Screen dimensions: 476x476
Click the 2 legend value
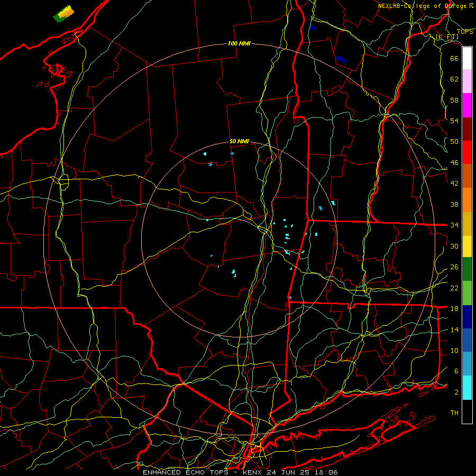tap(456, 392)
